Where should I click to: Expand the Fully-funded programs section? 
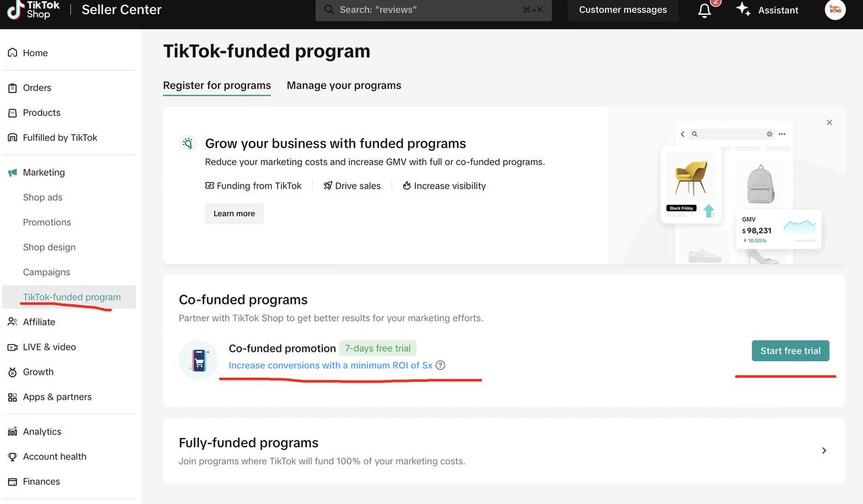824,451
